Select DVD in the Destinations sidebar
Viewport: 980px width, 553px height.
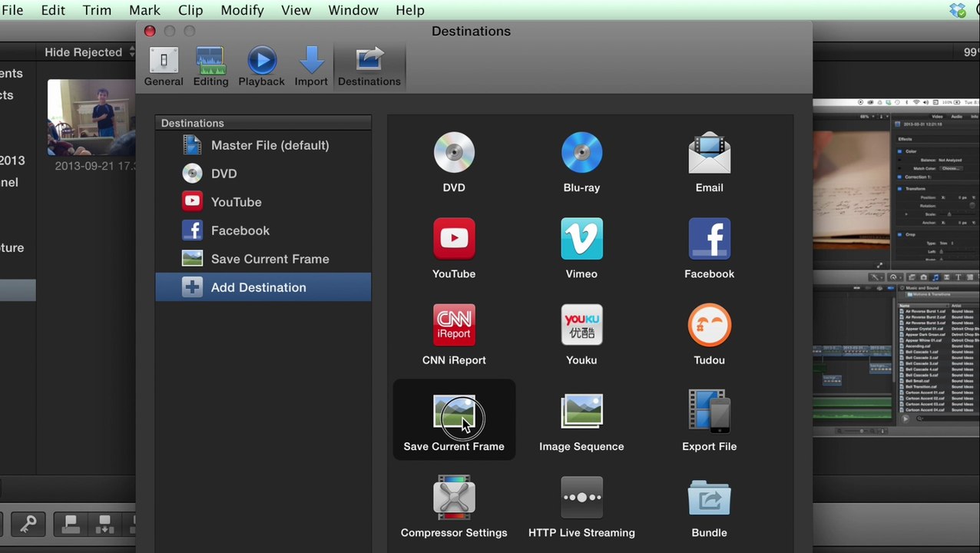click(263, 174)
